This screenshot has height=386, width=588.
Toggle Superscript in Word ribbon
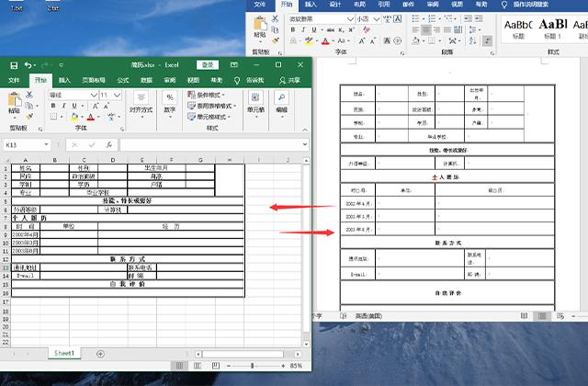[351, 29]
